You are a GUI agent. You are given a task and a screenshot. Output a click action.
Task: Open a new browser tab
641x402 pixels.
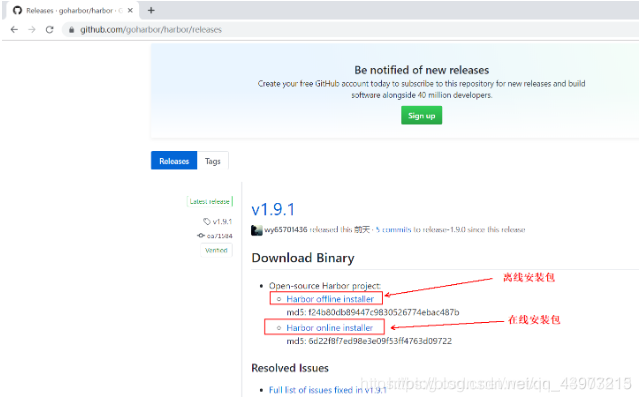coord(151,10)
